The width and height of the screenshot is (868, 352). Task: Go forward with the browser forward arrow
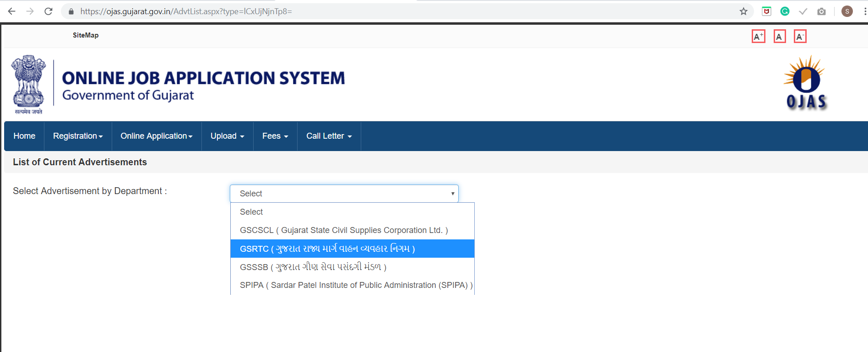click(x=30, y=11)
